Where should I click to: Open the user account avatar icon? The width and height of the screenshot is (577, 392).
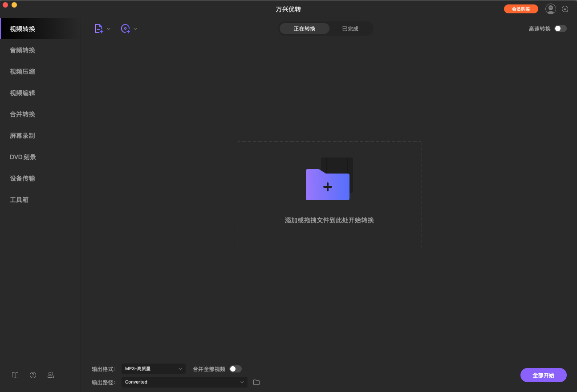pyautogui.click(x=551, y=9)
